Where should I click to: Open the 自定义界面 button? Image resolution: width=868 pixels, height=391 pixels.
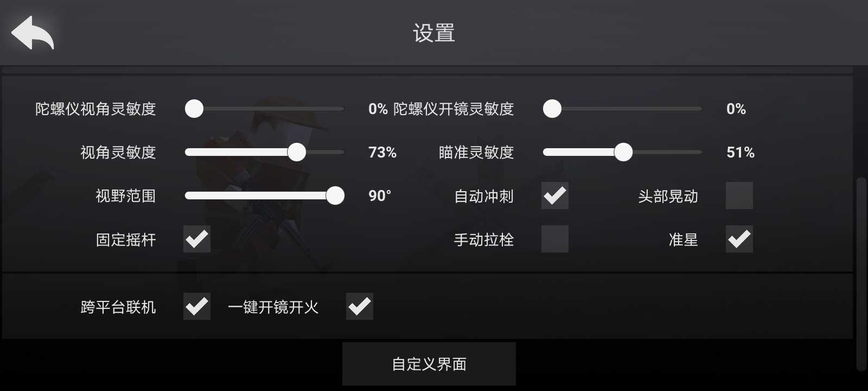pyautogui.click(x=429, y=364)
